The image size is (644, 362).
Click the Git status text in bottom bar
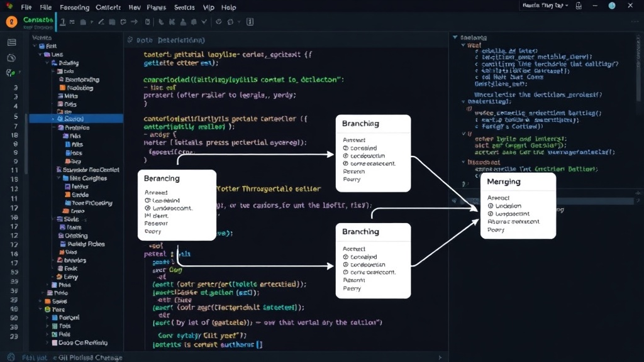(x=91, y=358)
